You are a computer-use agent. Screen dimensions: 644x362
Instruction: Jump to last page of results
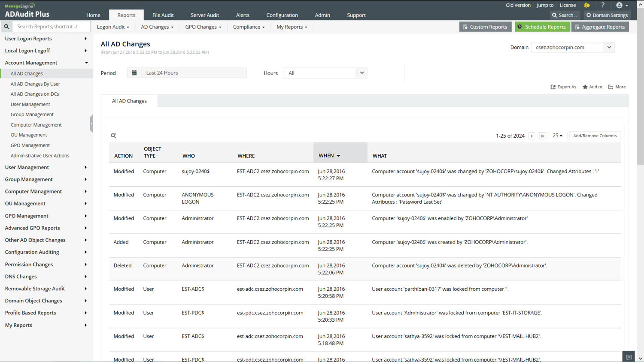[542, 136]
